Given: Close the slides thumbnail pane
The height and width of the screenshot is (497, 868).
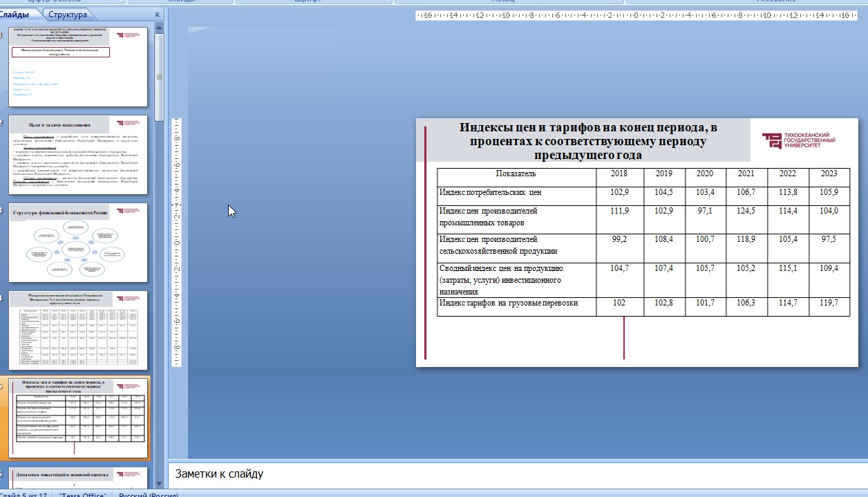Looking at the screenshot, I should point(157,15).
